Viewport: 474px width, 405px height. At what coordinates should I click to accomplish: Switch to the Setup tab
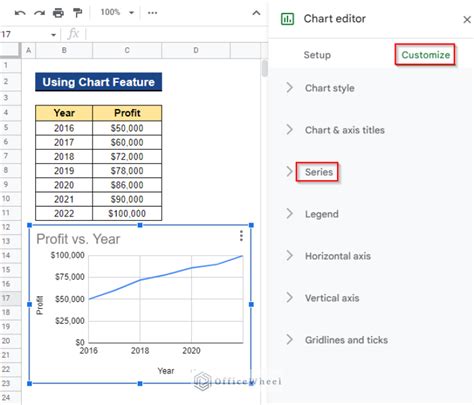tap(317, 55)
